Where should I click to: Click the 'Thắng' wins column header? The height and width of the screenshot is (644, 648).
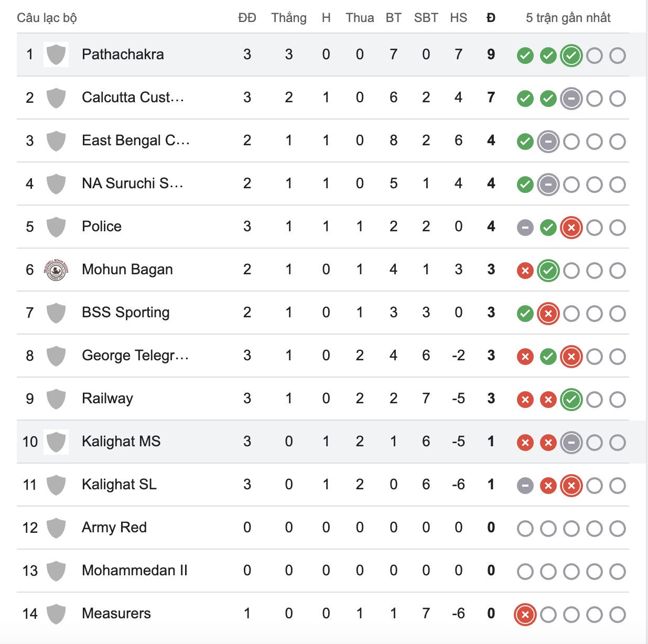pyautogui.click(x=289, y=18)
